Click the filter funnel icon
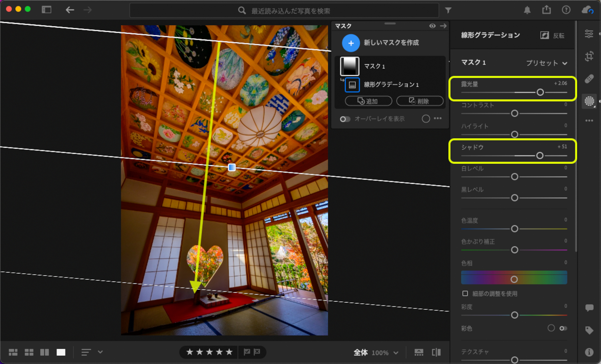601x364 pixels. click(x=448, y=11)
